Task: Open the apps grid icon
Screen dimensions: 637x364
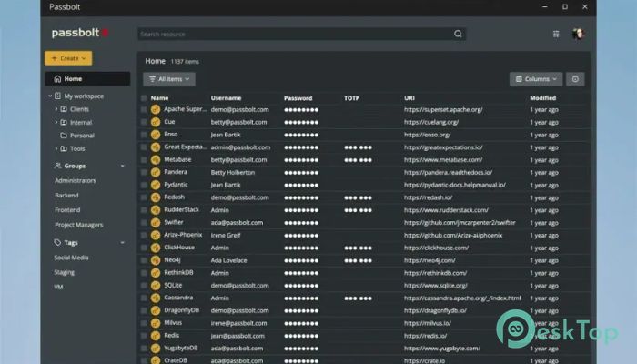Action: click(556, 35)
